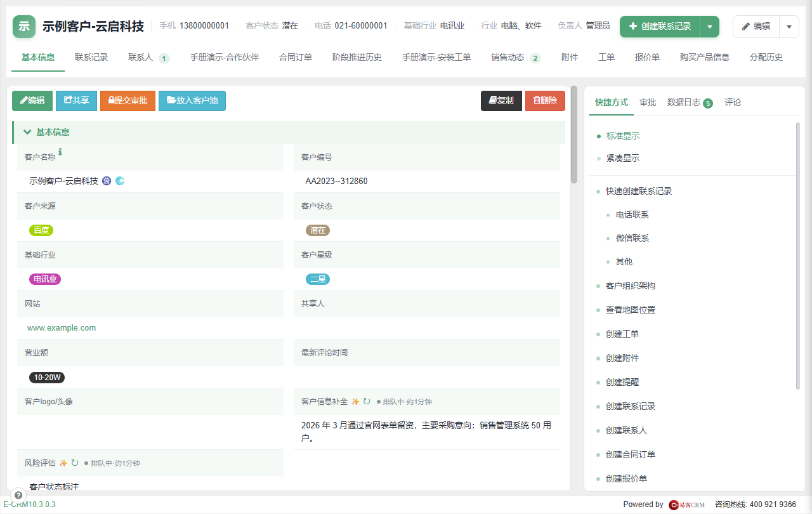812x514 pixels.
Task: Click 微信联系 shortcut
Action: point(632,238)
